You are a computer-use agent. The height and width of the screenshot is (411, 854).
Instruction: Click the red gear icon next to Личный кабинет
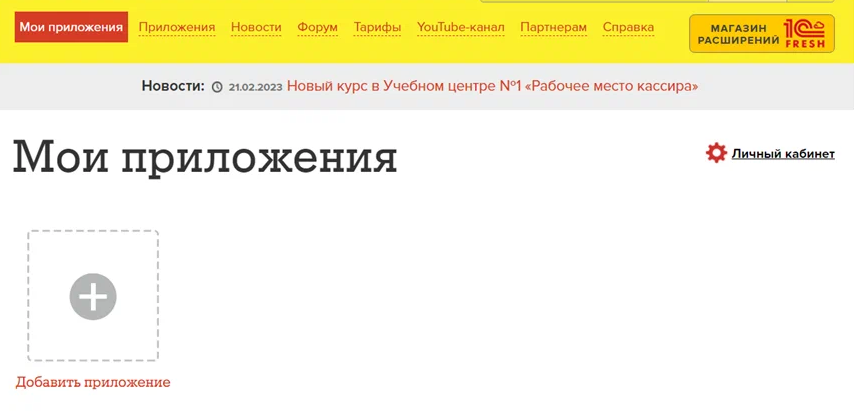click(x=716, y=153)
